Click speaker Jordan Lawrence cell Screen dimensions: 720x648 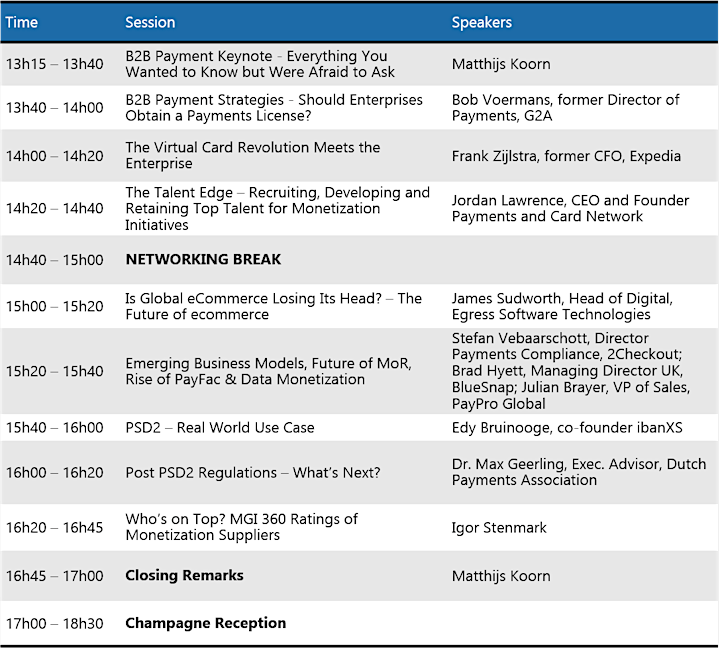pos(570,208)
